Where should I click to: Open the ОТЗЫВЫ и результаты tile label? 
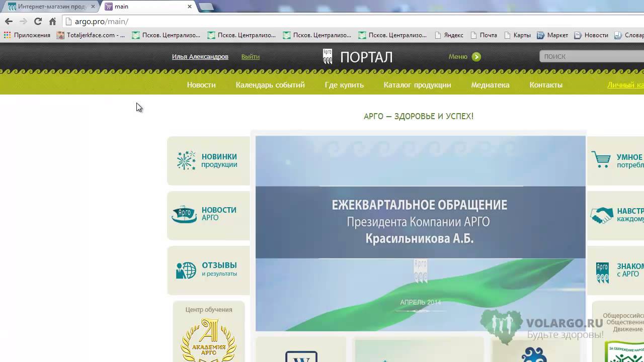219,269
